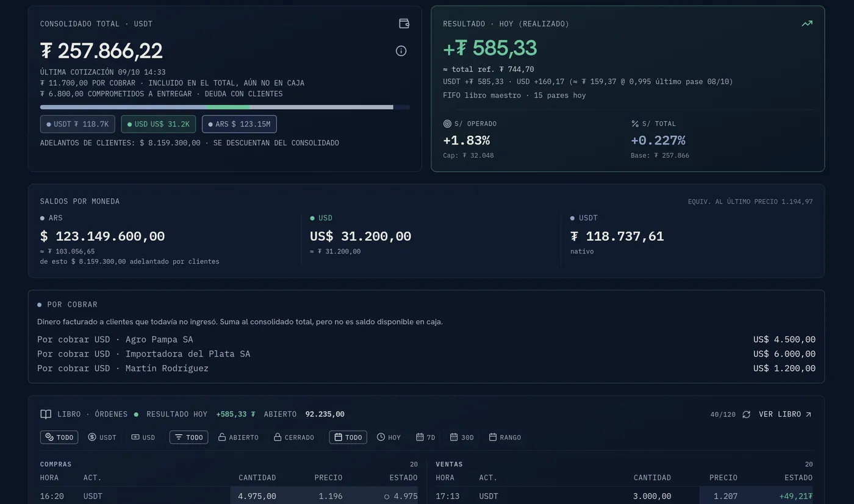This screenshot has height=504, width=854.
Task: Click the trending-up icon in Resultado Hoy card
Action: click(807, 24)
